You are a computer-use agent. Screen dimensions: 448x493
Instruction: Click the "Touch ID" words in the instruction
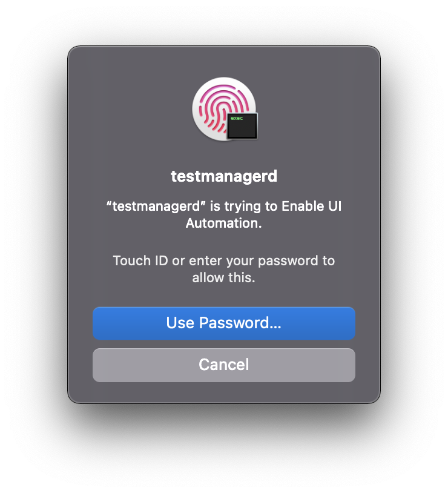140,260
